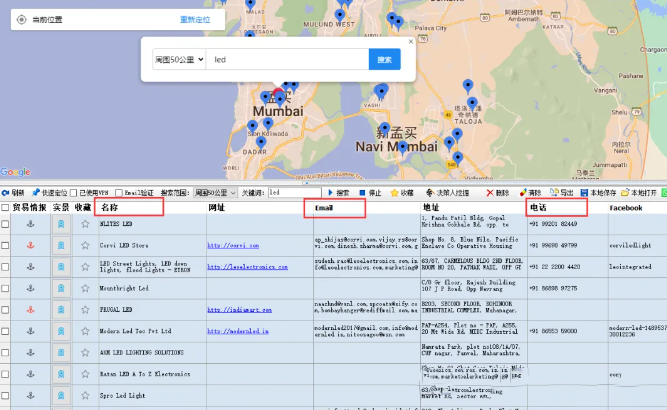Click the Google logo on the map
The image size is (667, 410).
15,172
